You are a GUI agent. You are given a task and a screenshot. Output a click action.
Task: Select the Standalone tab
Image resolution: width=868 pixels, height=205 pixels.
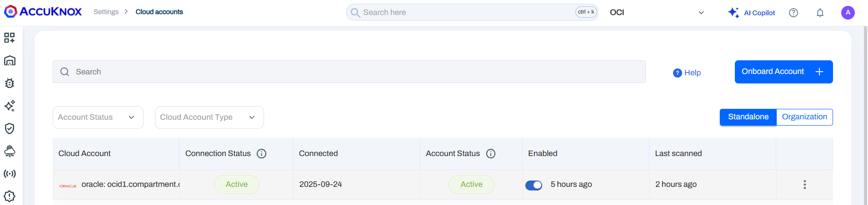click(748, 117)
